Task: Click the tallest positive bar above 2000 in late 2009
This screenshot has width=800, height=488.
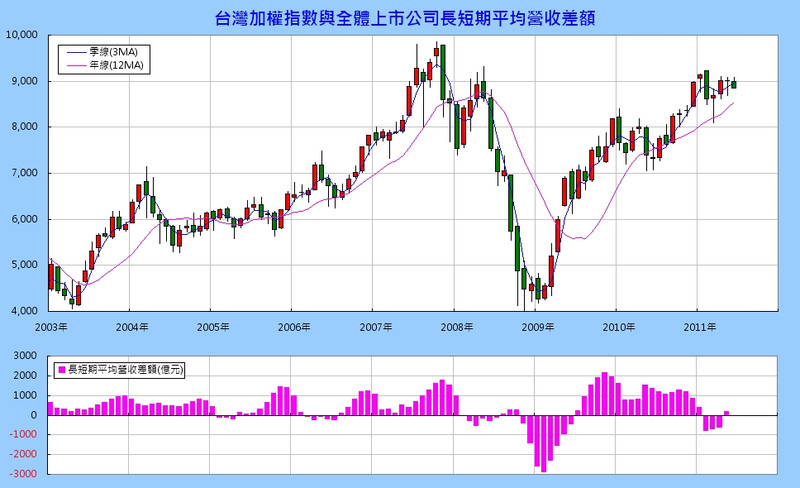Action: (604, 394)
